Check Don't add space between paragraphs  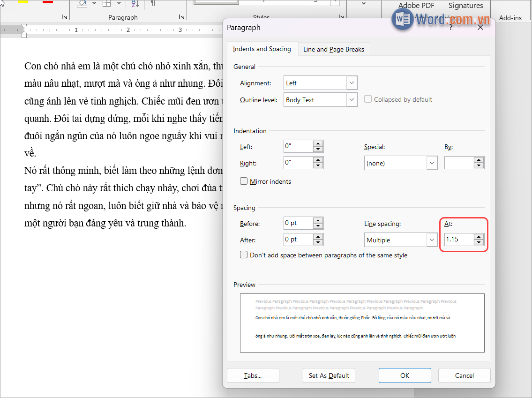point(244,255)
